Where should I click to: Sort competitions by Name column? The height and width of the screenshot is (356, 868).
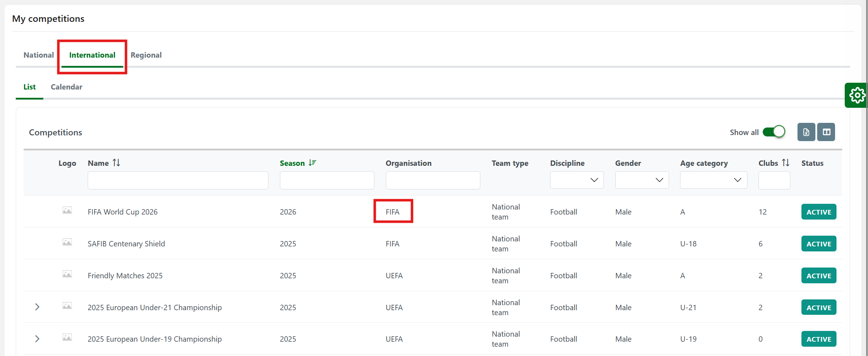tap(116, 163)
